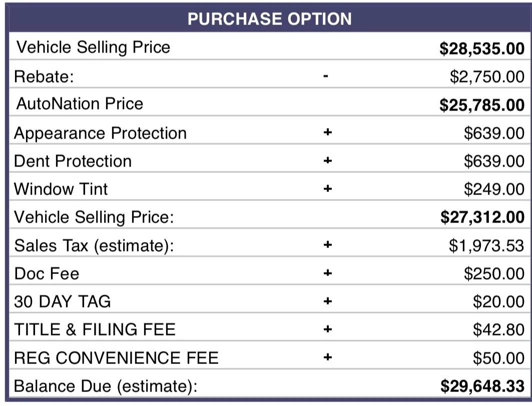Click the $27,312.00 subtotal amount
Viewport: 532px width, 406px height.
(482, 217)
